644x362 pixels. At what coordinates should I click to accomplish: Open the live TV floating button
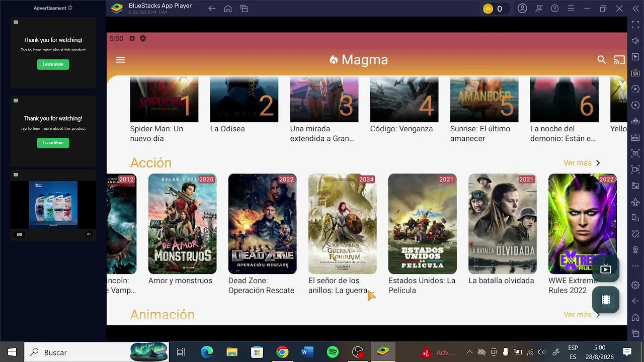pyautogui.click(x=606, y=269)
